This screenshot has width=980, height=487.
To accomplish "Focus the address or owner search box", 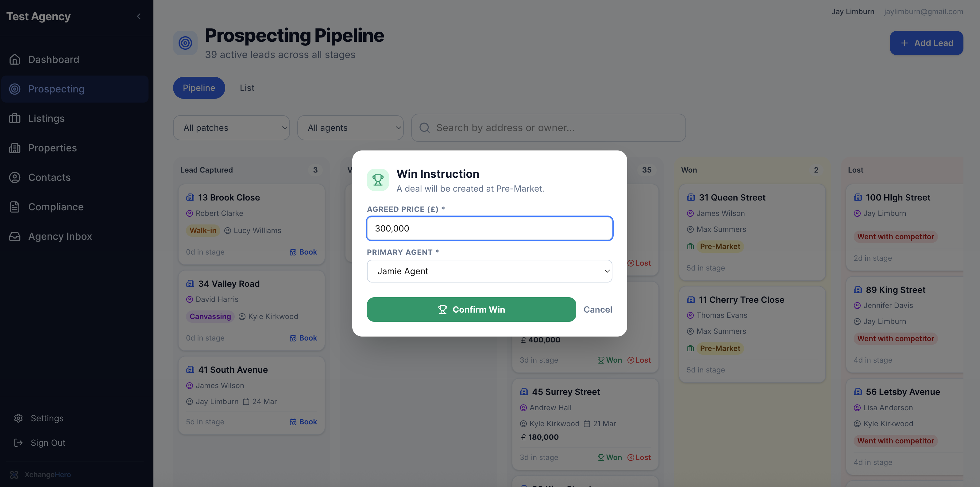I will (x=548, y=128).
